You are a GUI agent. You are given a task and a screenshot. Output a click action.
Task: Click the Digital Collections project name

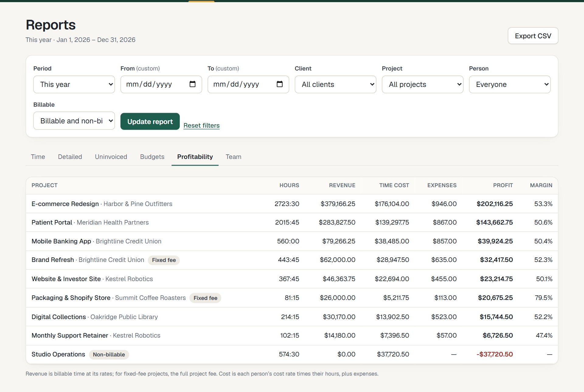click(x=59, y=317)
